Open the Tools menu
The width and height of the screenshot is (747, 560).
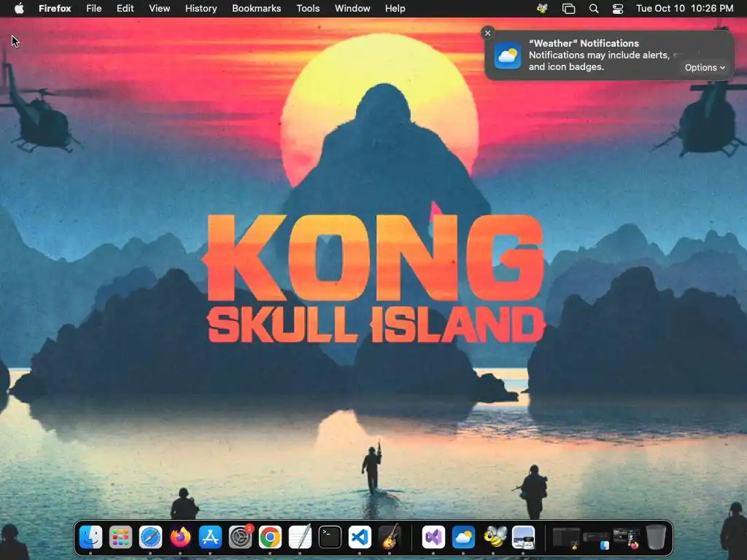(308, 9)
